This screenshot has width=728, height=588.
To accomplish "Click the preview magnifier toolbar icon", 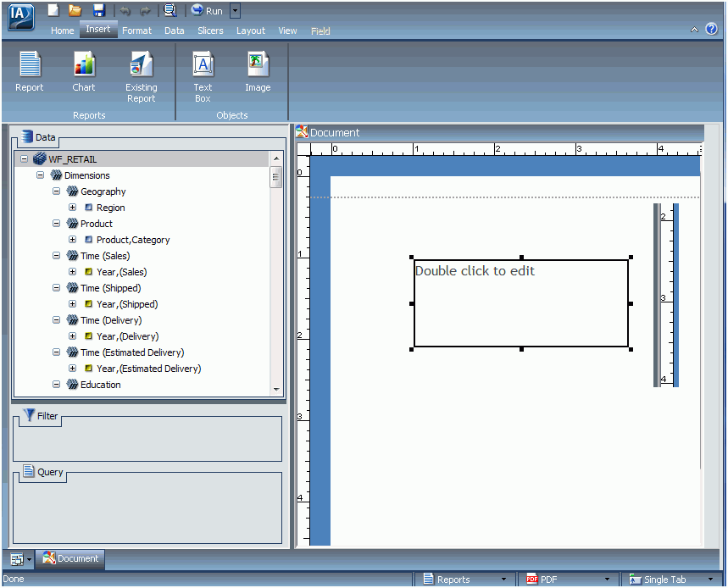I will pyautogui.click(x=170, y=10).
